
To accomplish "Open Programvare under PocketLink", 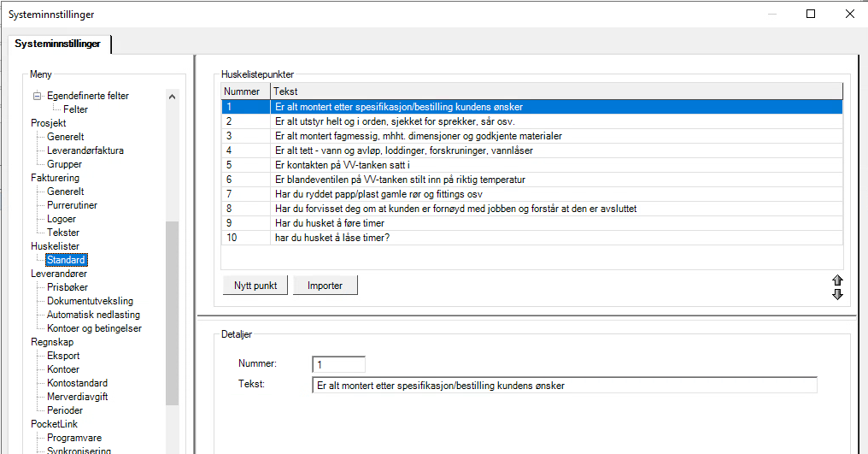I will tap(74, 438).
